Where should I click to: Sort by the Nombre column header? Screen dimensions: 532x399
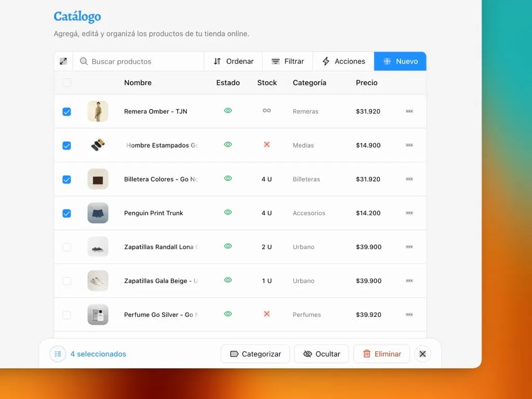point(138,83)
